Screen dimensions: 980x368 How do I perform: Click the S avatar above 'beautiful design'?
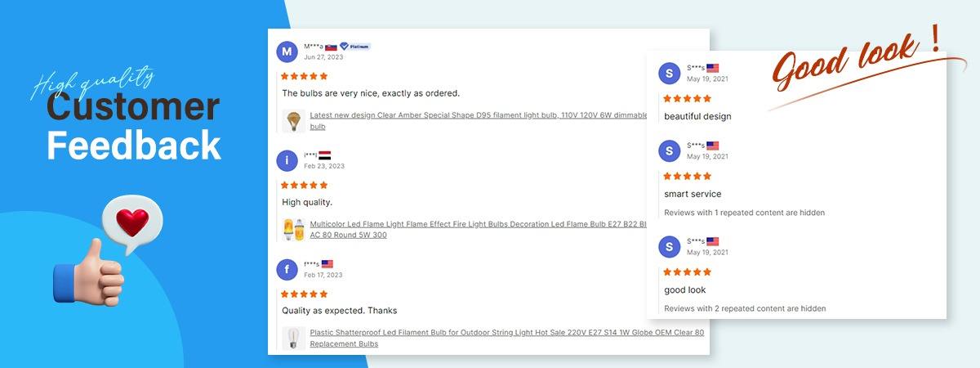coord(669,74)
